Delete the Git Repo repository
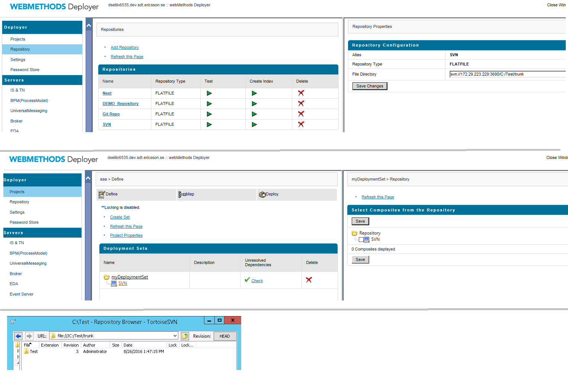The width and height of the screenshot is (568, 392). coord(301,114)
